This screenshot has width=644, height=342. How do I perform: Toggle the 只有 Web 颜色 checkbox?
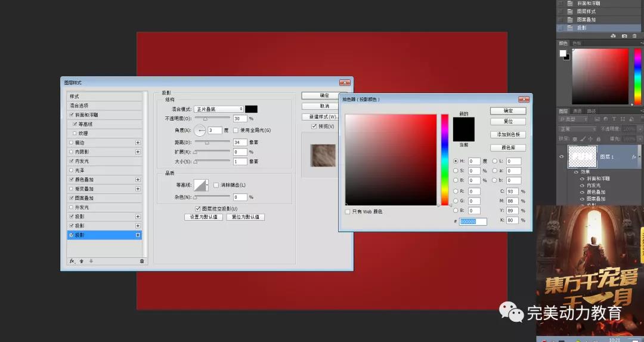point(348,211)
